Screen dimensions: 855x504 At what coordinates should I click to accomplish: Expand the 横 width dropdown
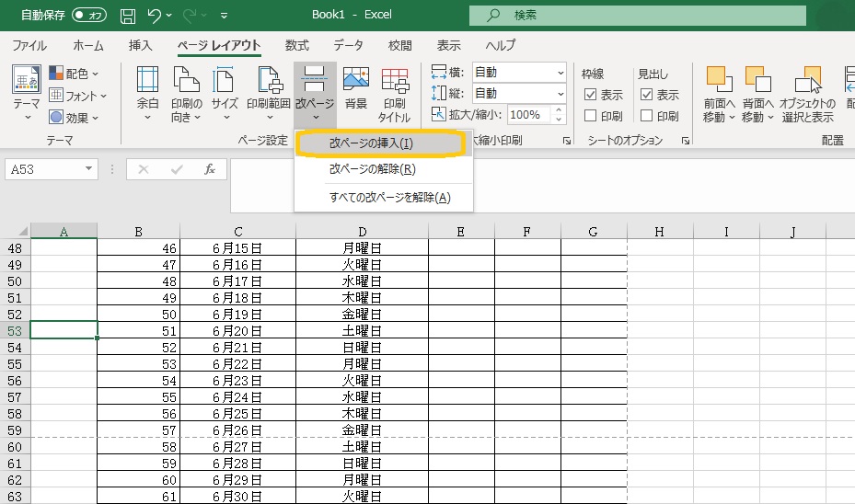560,73
